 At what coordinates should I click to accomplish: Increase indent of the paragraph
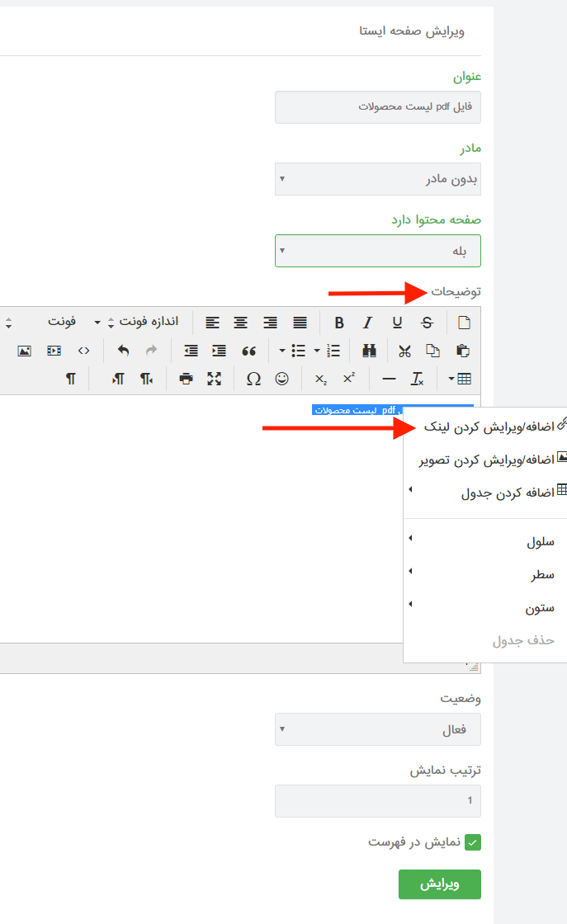tap(220, 351)
